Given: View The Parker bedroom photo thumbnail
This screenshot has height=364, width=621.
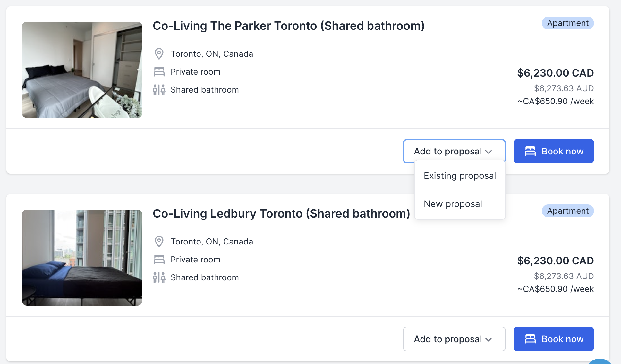Looking at the screenshot, I should (x=82, y=70).
